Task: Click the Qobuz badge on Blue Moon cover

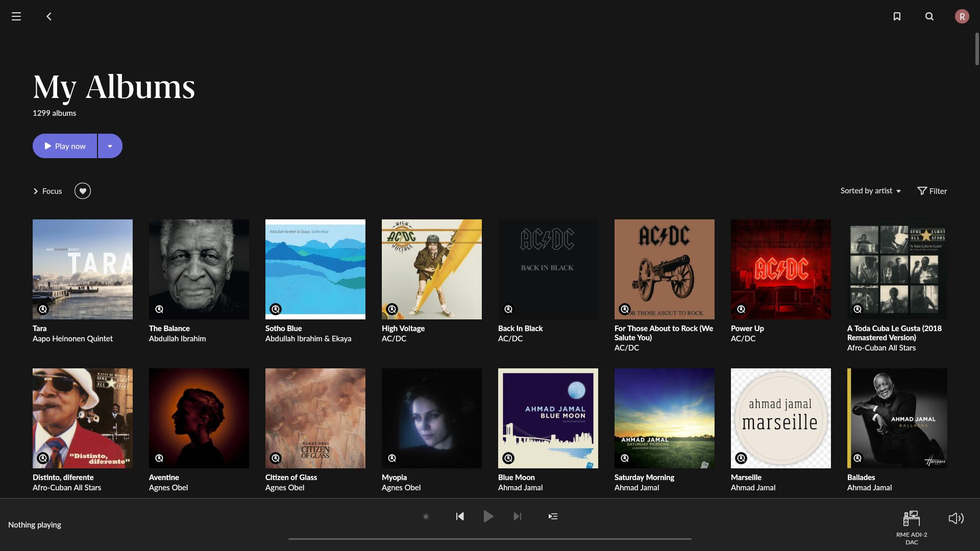Action: (508, 458)
